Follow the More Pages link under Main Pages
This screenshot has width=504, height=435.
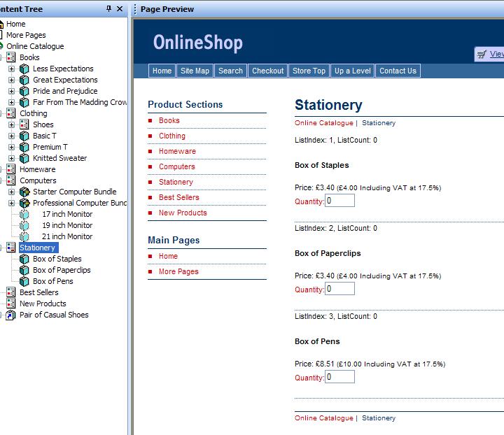pyautogui.click(x=178, y=271)
